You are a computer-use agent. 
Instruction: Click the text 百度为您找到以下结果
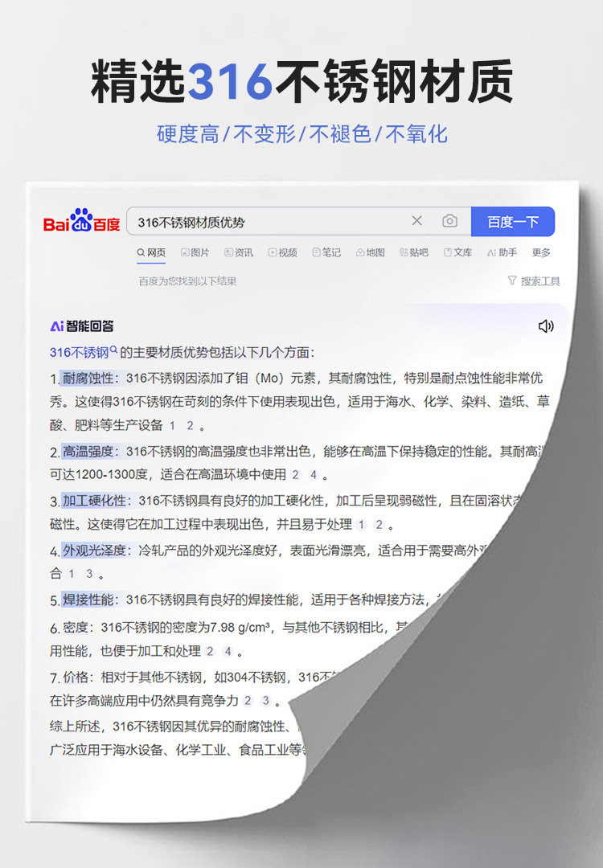point(187,281)
